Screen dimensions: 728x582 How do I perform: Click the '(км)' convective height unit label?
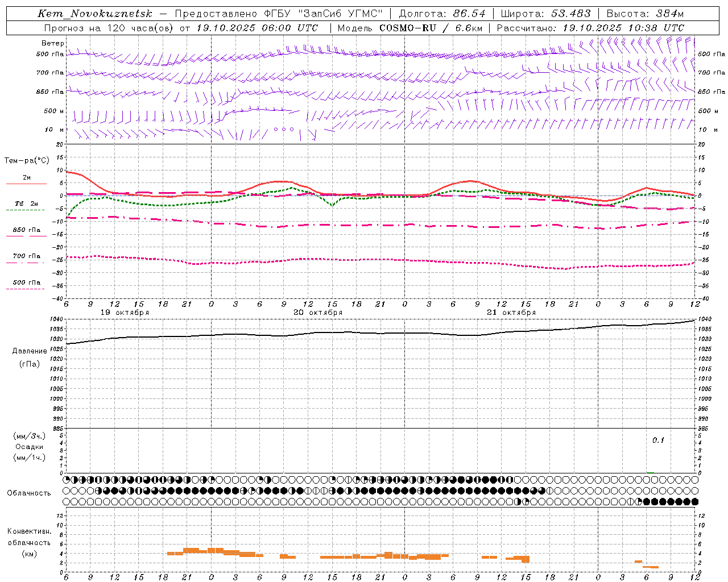pos(30,554)
